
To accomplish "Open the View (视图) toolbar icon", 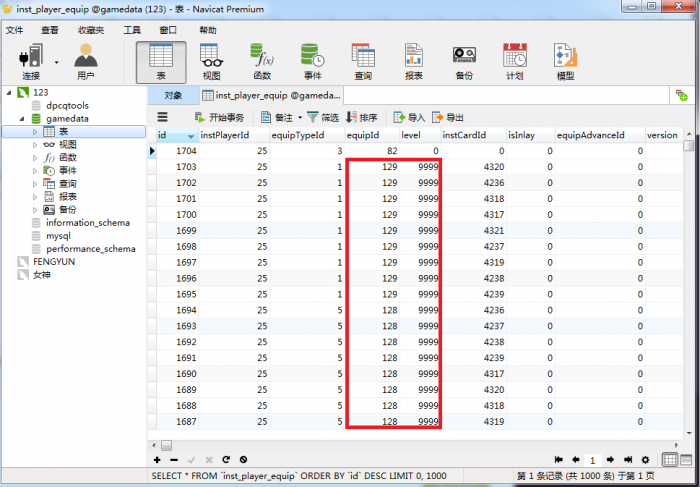I will (x=211, y=62).
